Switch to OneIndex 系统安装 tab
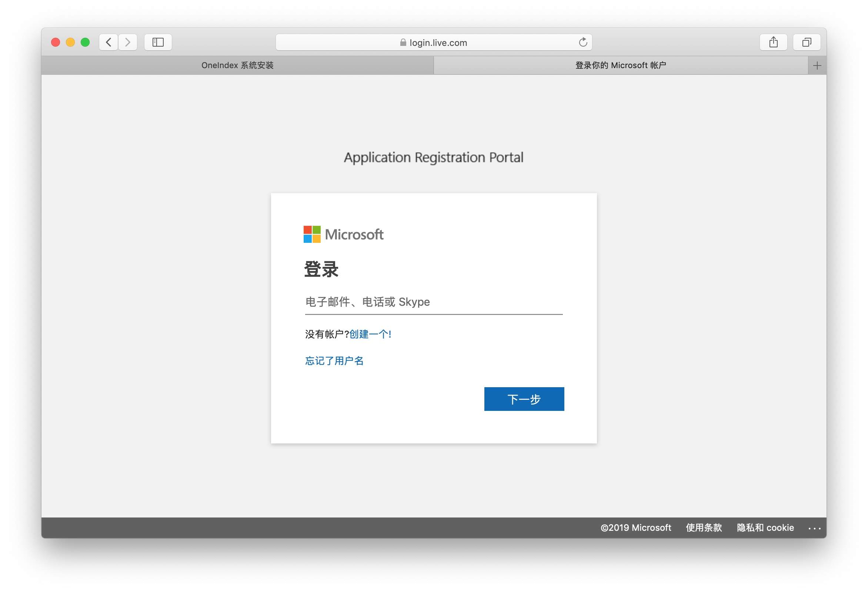Image resolution: width=868 pixels, height=593 pixels. point(237,66)
